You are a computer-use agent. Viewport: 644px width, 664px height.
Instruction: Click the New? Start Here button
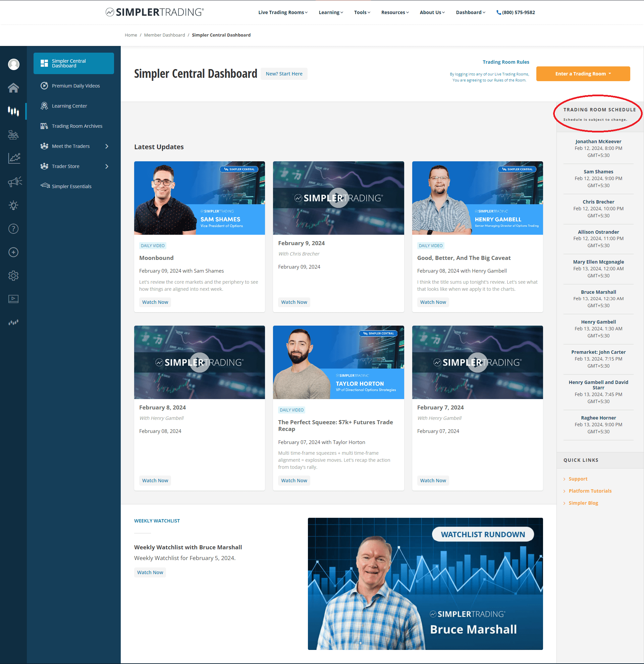(283, 74)
